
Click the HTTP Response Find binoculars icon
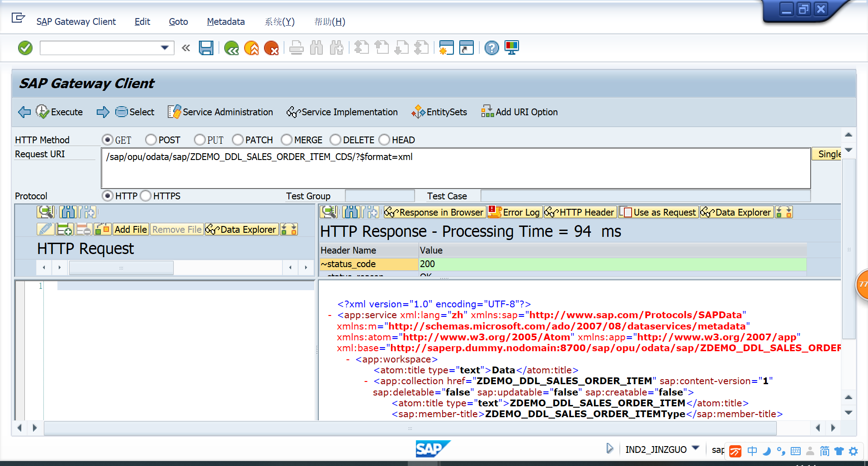pos(351,212)
